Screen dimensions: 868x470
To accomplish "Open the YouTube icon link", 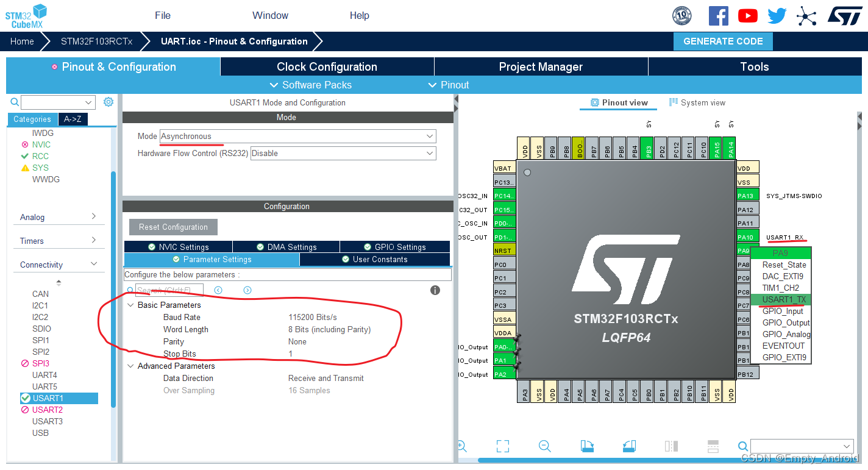I will pyautogui.click(x=748, y=16).
